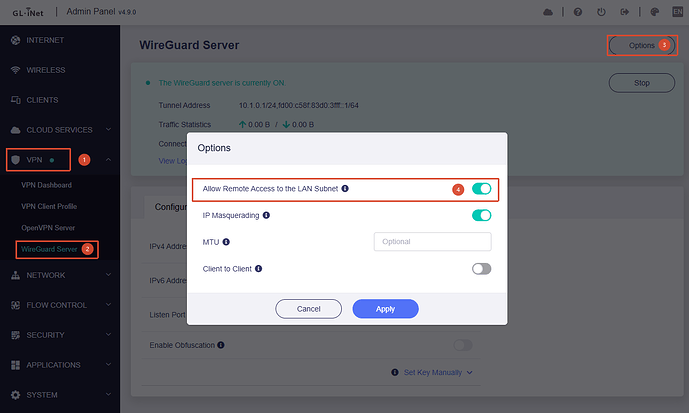Expand Cloud Services menu chevron
Screen dimensions: 689x413
(x=108, y=129)
